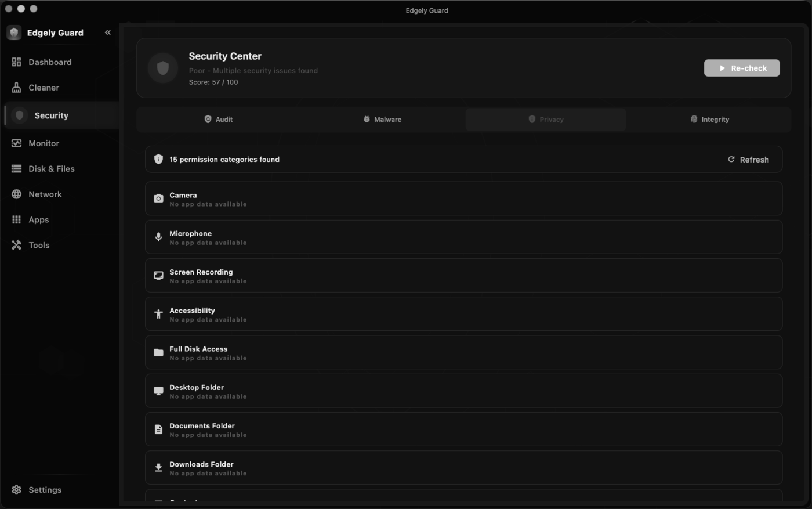Click the Apps grid icon
Screen dimensions: 812x509
16,219
